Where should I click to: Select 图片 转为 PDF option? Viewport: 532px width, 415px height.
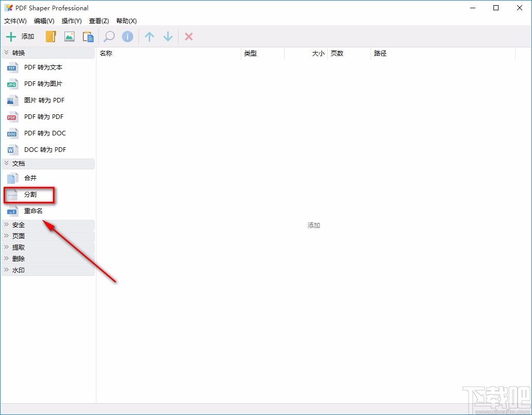(x=44, y=100)
